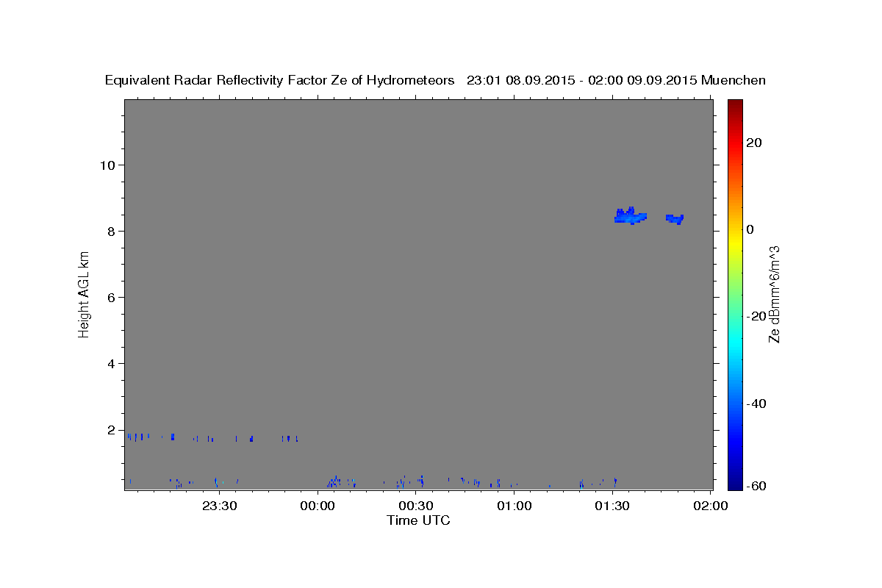Image resolution: width=882 pixels, height=588 pixels.
Task: Click the plot title starting with 'Equivalent Radar Reflectivity Factor Ze'
Action: [x=435, y=80]
